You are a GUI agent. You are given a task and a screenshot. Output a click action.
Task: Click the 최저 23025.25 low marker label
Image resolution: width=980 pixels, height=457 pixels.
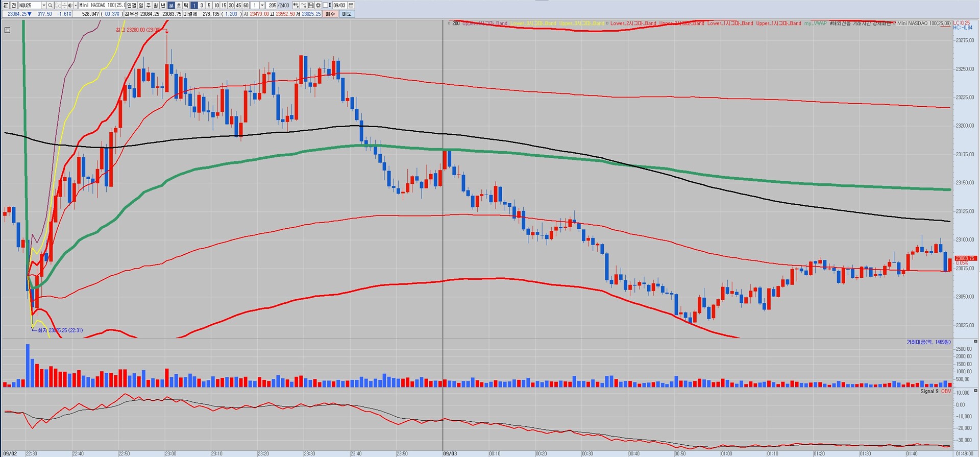60,330
